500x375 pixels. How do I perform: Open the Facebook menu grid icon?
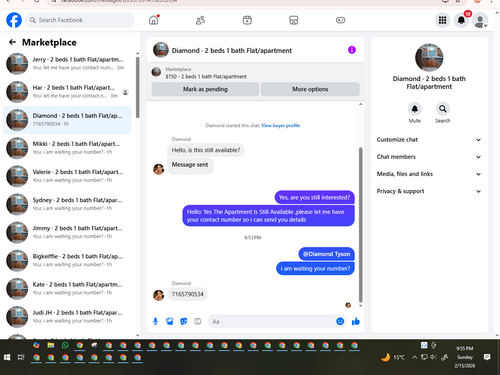(x=442, y=20)
